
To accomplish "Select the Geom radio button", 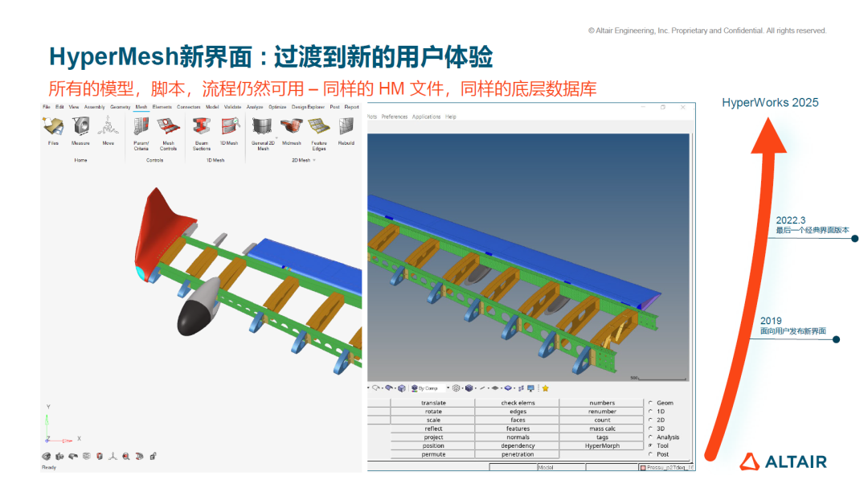I will [x=650, y=403].
